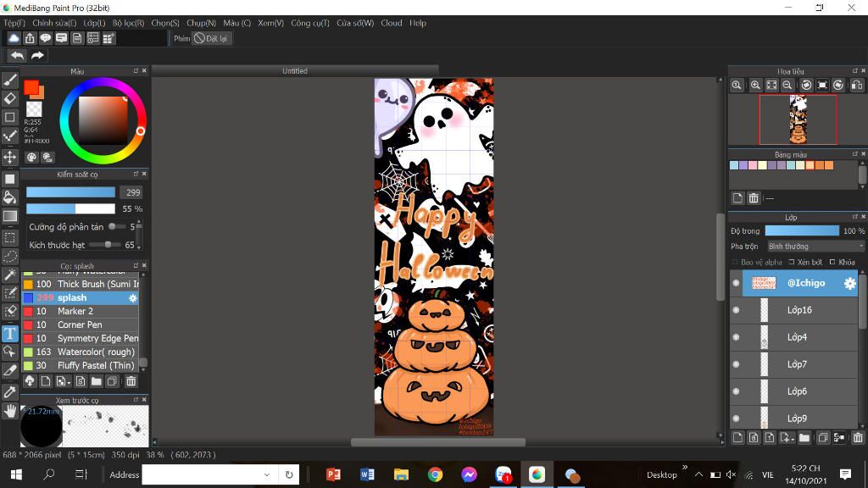
Task: Expand the Desktop toolbar chevron
Action: click(685, 468)
